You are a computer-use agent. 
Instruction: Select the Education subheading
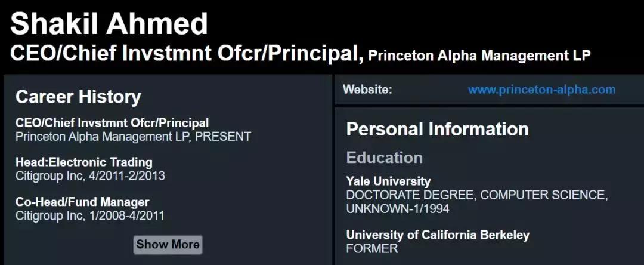coord(384,158)
